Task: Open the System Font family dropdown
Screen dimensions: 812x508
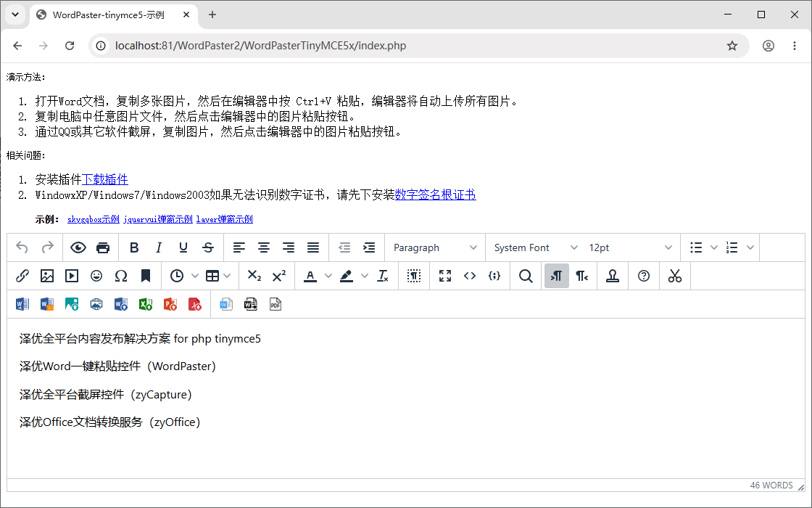Action: coord(536,247)
